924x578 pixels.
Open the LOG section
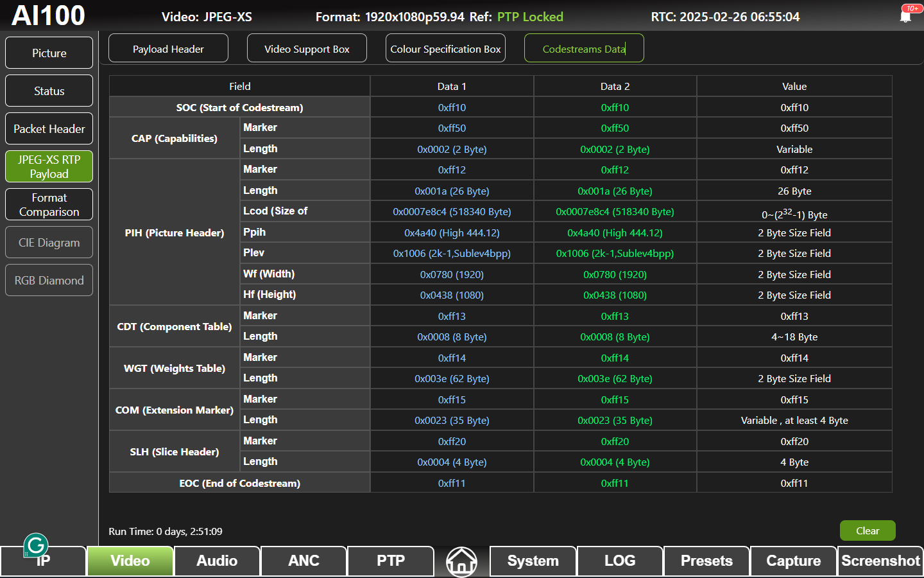(620, 561)
